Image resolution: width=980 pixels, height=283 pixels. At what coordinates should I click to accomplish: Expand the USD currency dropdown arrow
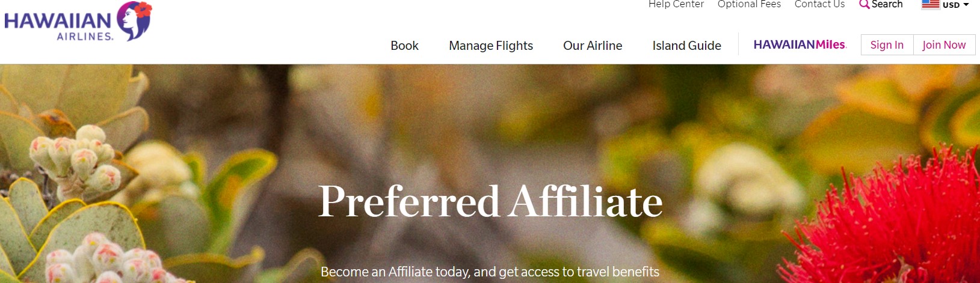pos(966,5)
